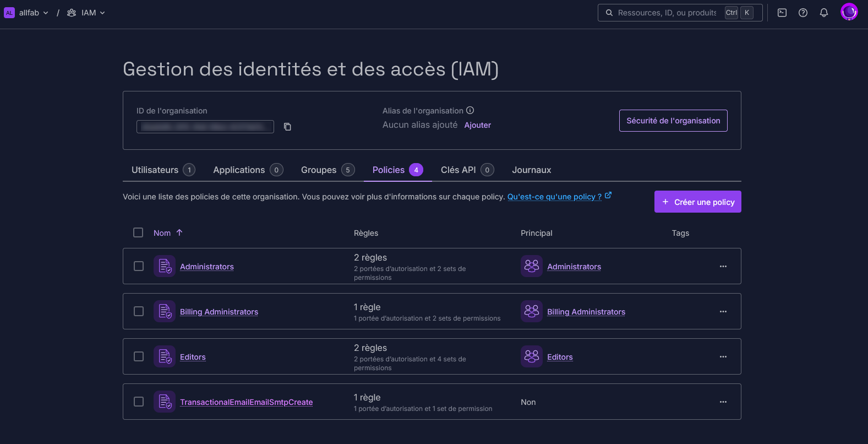Click the AL organisation badge icon
Screen dimensions: 868x444
(9, 13)
